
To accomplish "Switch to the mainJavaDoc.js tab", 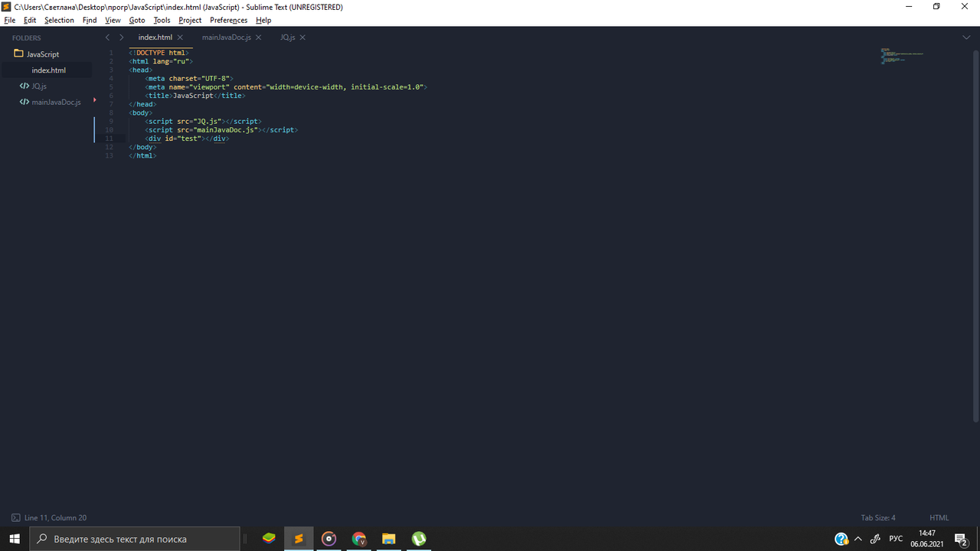I will pyautogui.click(x=227, y=37).
